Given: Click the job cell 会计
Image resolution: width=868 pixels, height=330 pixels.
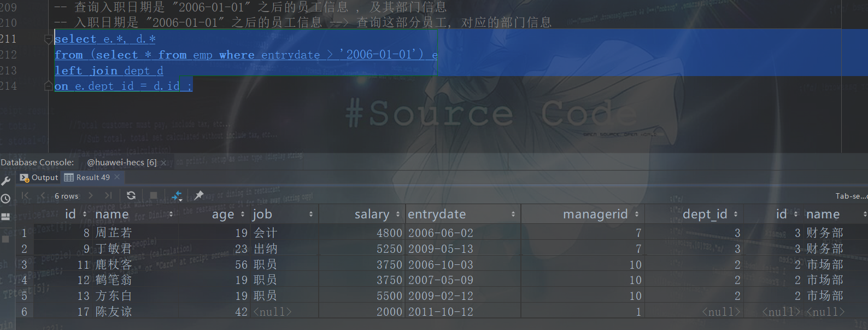Looking at the screenshot, I should [x=265, y=233].
